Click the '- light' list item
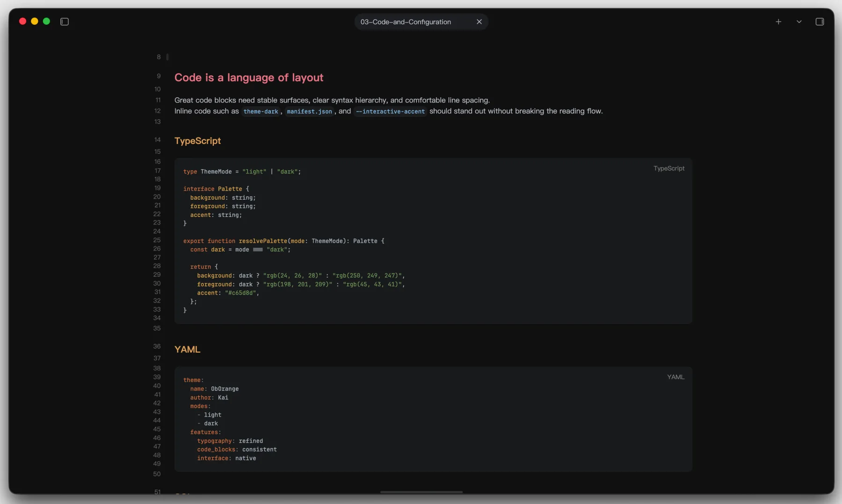Image resolution: width=842 pixels, height=504 pixels. 209,415
